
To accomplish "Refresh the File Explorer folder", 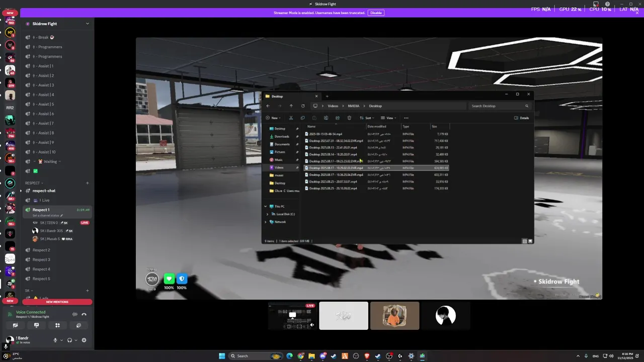I will 303,106.
